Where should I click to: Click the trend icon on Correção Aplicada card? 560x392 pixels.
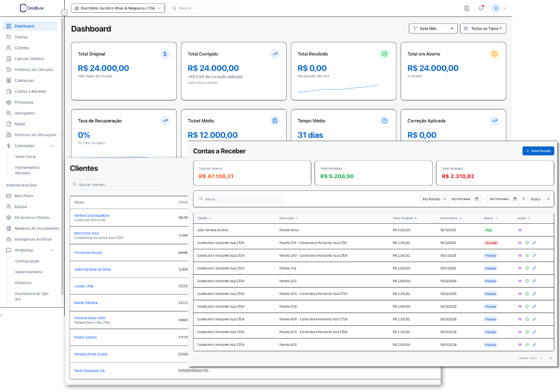pos(495,121)
